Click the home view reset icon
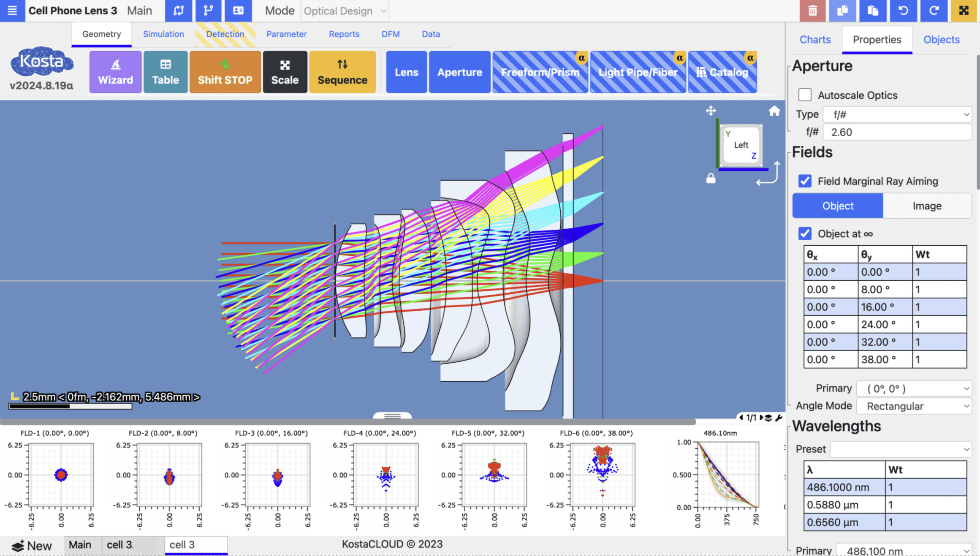The image size is (980, 556). point(774,111)
